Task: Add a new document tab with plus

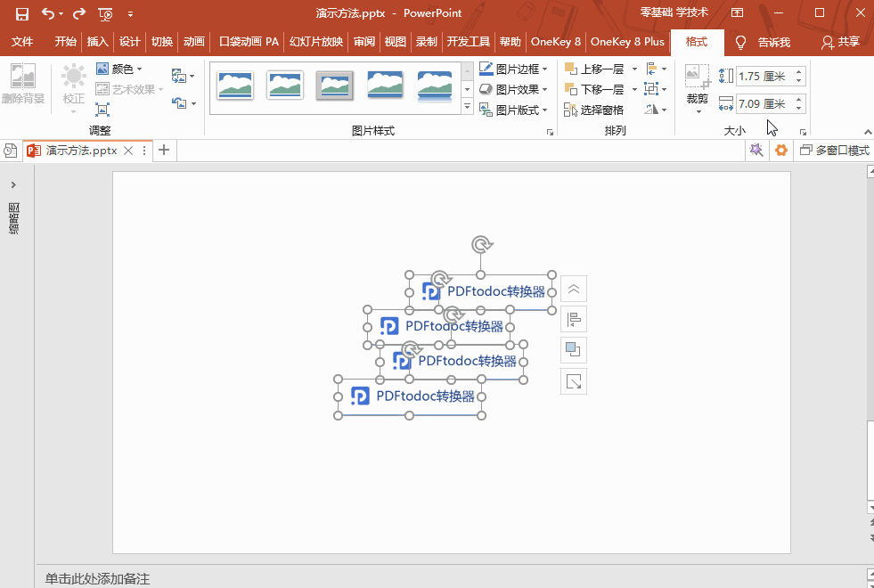Action: [164, 150]
